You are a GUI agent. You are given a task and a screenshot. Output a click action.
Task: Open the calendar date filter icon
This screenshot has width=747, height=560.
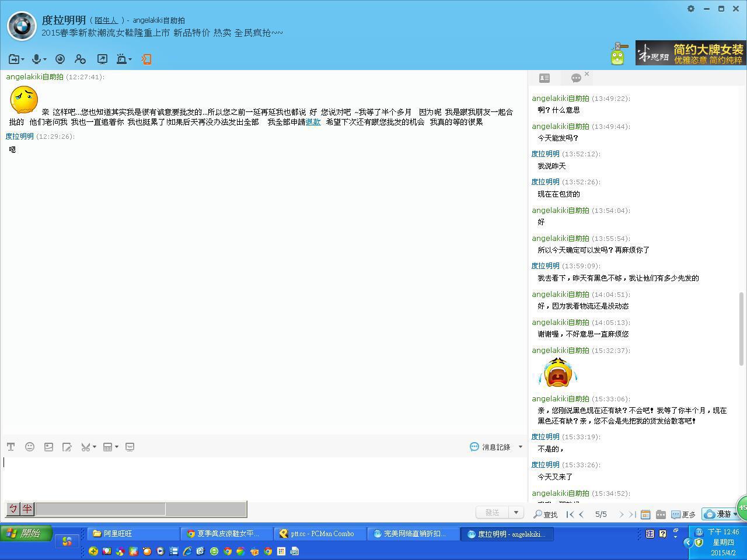[645, 514]
